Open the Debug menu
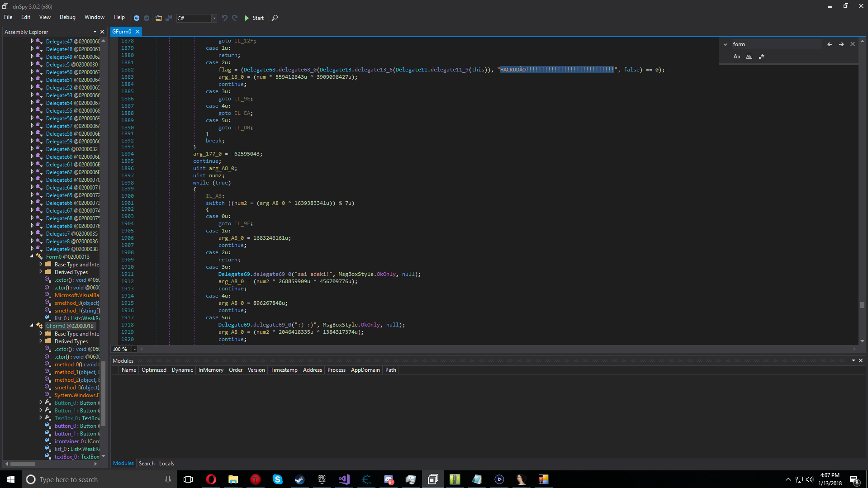 click(67, 17)
